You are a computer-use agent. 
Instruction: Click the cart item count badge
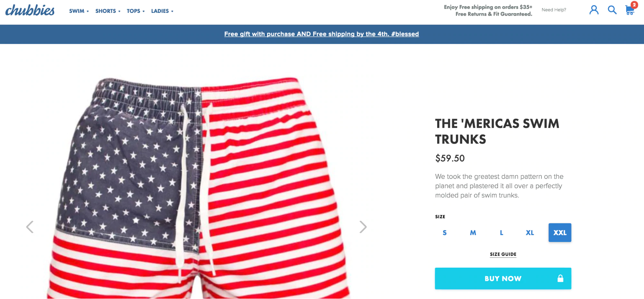point(634,5)
